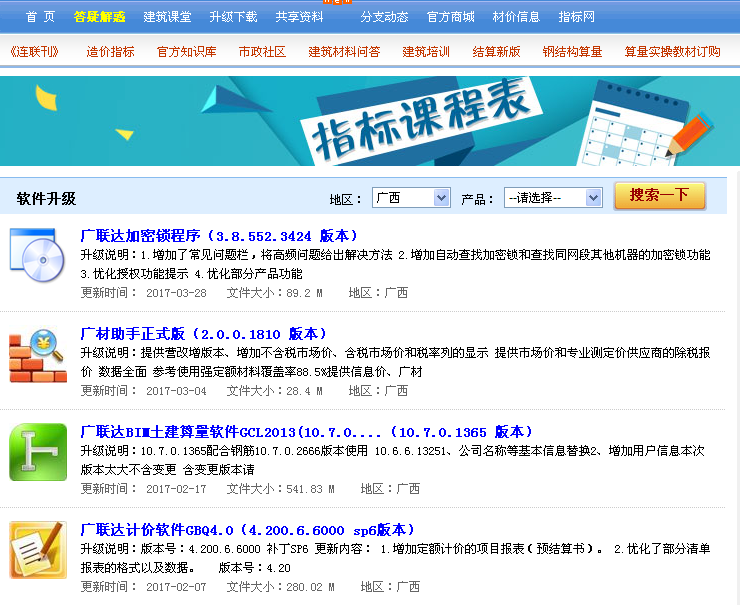Open the 分支动态 navigation item
This screenshot has width=740, height=605.
pyautogui.click(x=385, y=17)
